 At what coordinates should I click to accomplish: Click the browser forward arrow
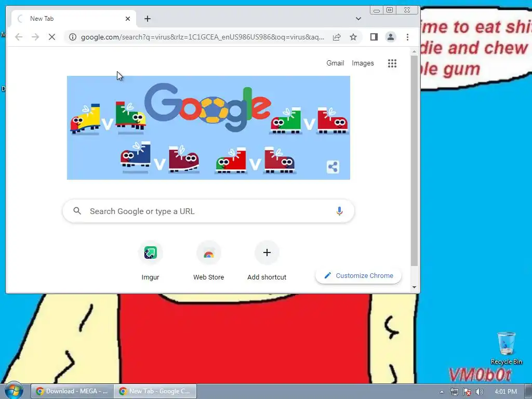35,37
